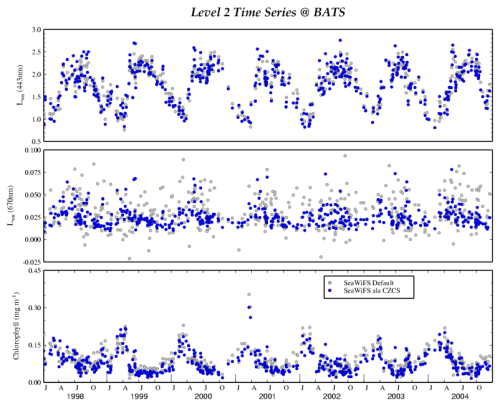The height and width of the screenshot is (406, 500).
Task: Select the SeaWiFS ala CZCS legend label
Action: [x=372, y=291]
